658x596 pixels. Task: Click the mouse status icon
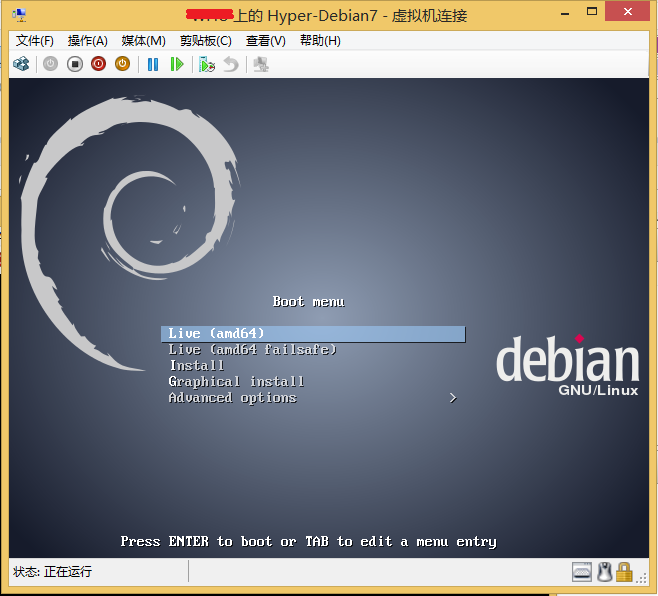604,572
